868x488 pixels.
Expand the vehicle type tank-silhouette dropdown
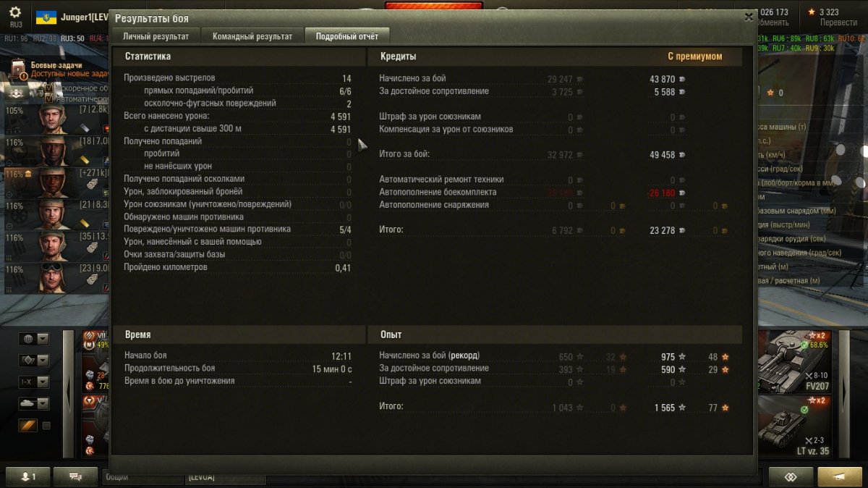click(34, 403)
